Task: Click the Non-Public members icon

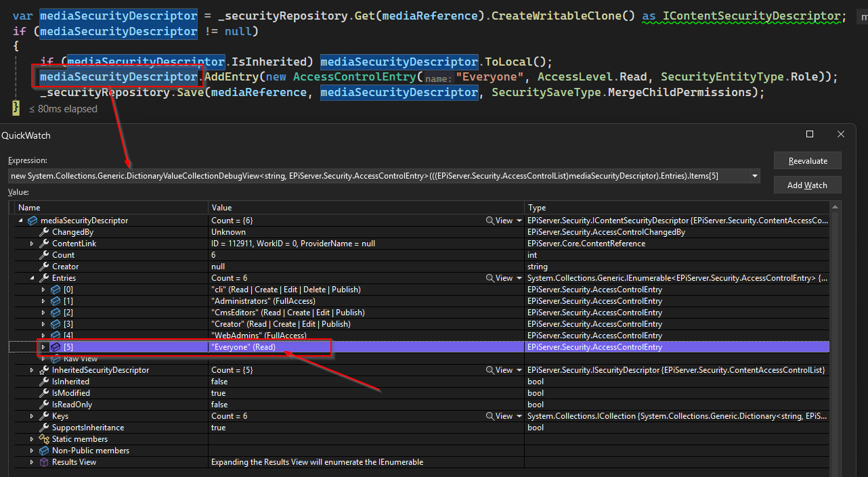Action: (x=45, y=451)
